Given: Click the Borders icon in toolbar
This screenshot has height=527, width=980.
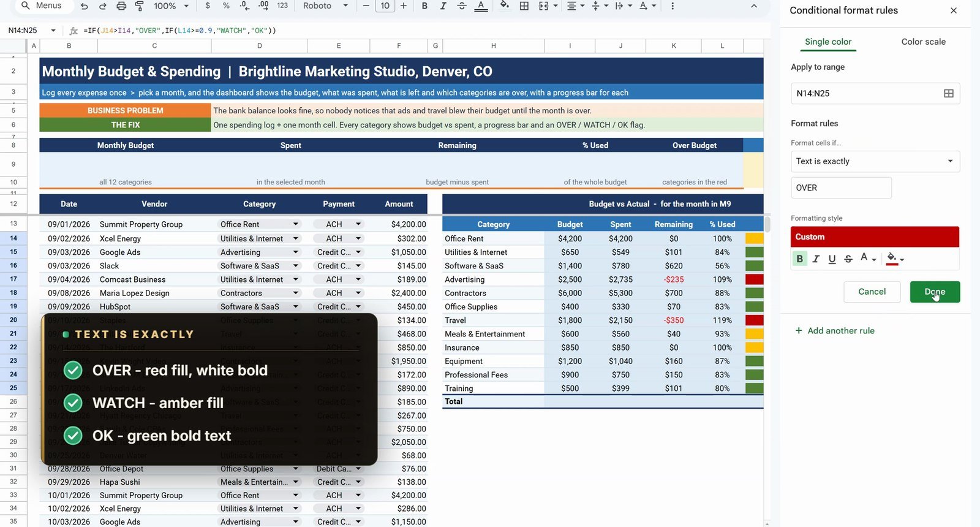Looking at the screenshot, I should coord(524,6).
